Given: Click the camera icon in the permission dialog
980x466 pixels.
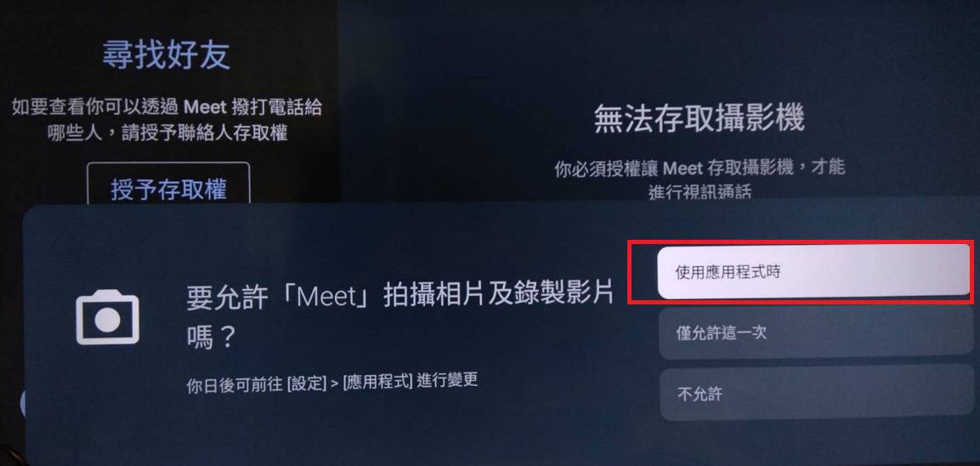Looking at the screenshot, I should (x=107, y=317).
